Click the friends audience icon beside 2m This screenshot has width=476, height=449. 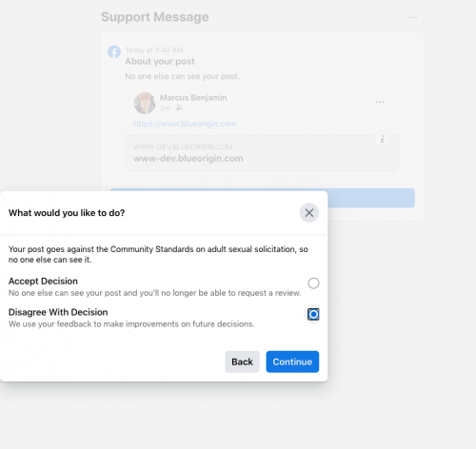click(179, 107)
